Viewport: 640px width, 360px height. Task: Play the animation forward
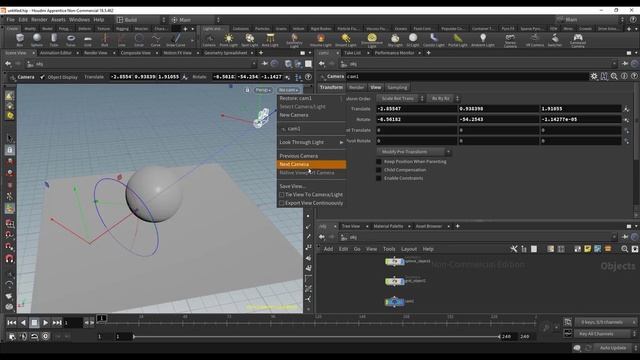coord(45,322)
